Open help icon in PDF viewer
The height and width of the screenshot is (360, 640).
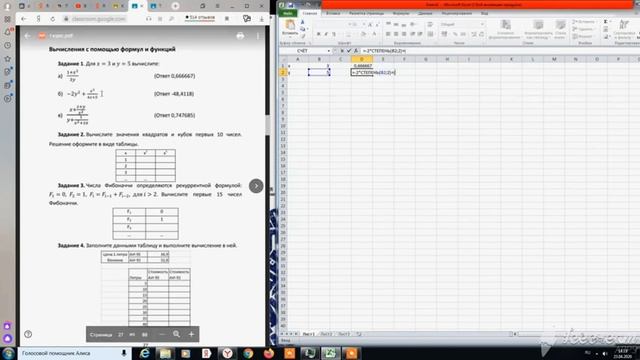(28, 334)
